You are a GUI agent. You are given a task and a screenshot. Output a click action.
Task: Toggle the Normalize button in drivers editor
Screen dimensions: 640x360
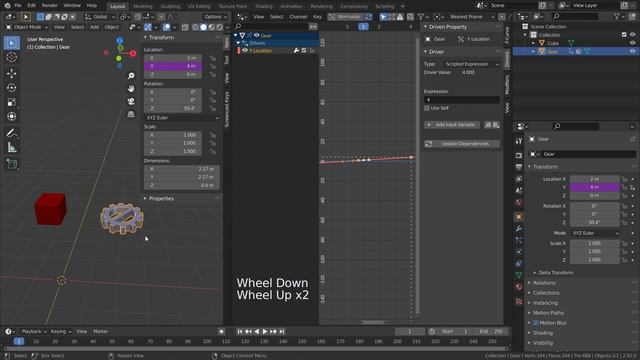click(345, 17)
